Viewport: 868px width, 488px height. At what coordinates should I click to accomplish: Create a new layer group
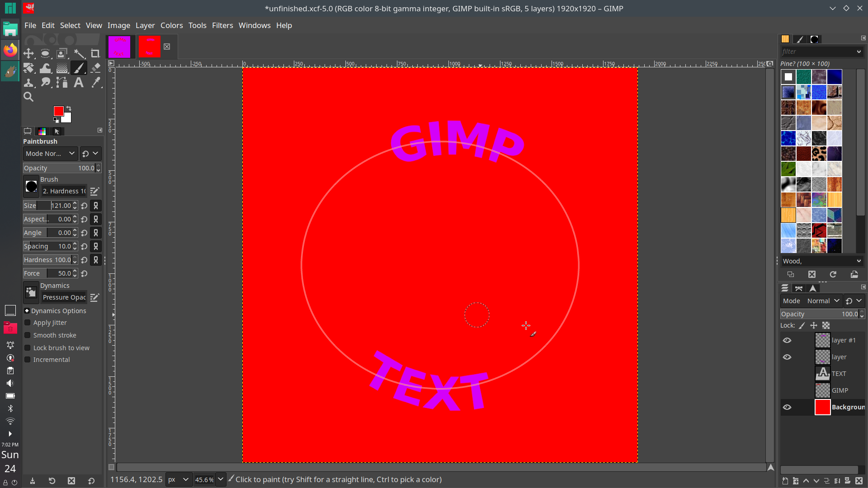(x=796, y=481)
